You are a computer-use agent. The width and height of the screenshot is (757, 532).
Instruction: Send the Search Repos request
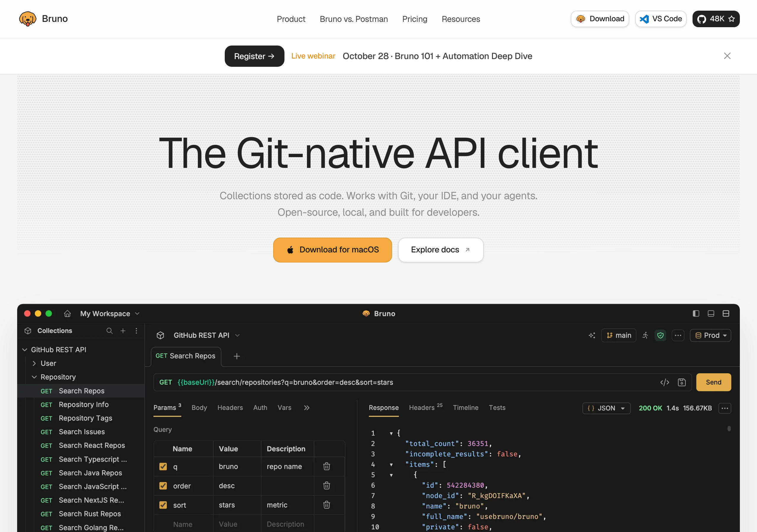pos(714,382)
